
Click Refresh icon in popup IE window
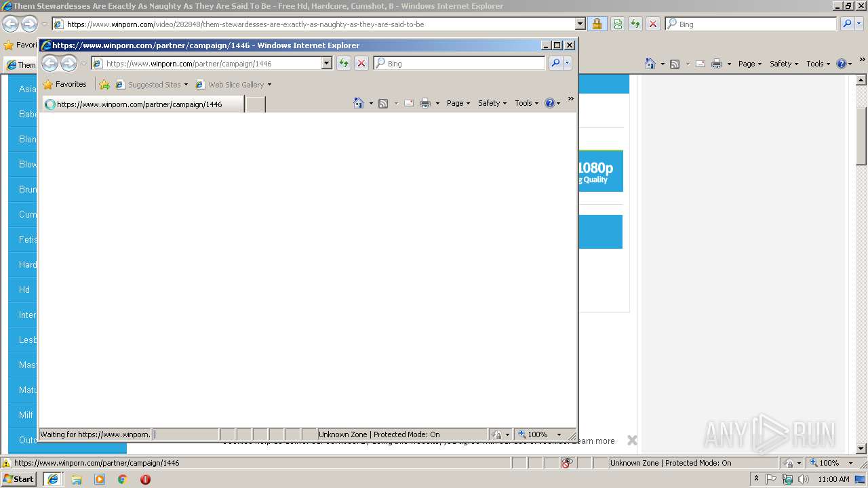[344, 63]
